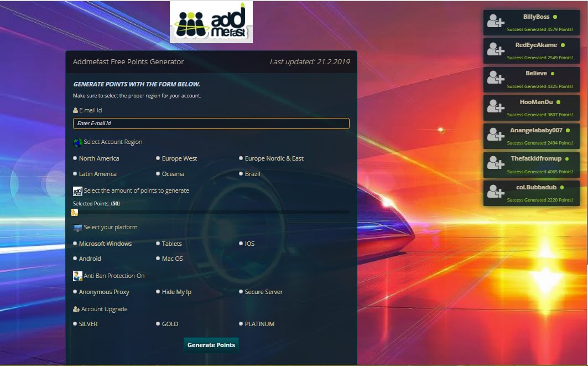Click the add-user icon on HooManDu card
This screenshot has height=366, width=588.
pyautogui.click(x=496, y=106)
